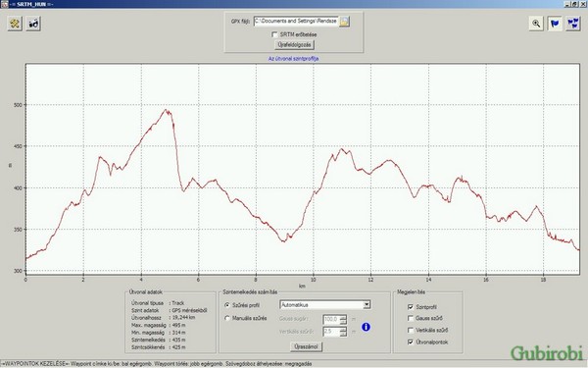This screenshot has height=368, width=588.
Task: Select the Manuális szűrés radio button
Action: click(227, 318)
